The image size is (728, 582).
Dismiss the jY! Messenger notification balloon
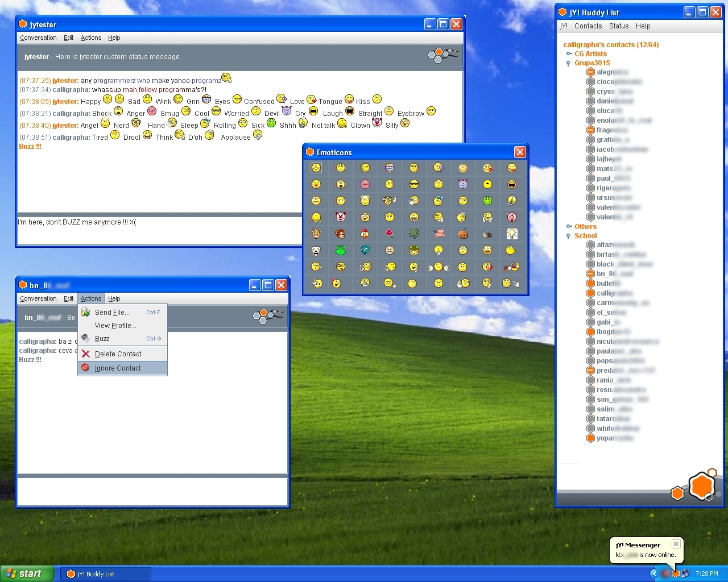[676, 544]
